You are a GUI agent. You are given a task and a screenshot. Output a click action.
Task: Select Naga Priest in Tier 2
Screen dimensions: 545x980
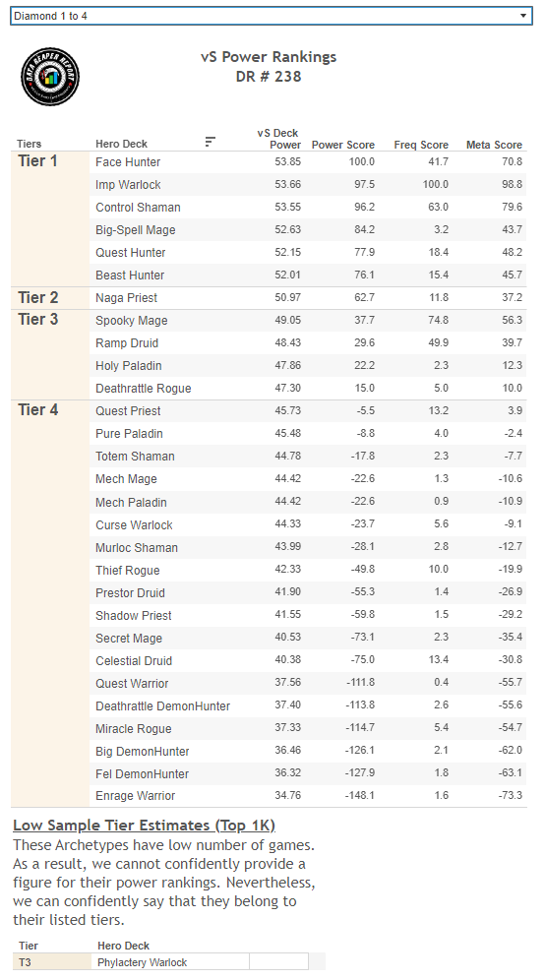click(126, 297)
